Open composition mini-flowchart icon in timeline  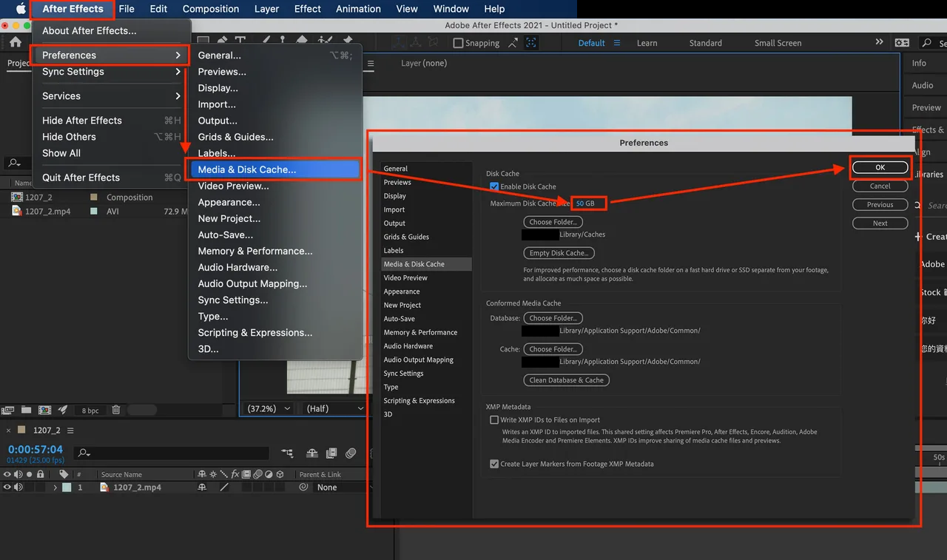click(x=288, y=453)
